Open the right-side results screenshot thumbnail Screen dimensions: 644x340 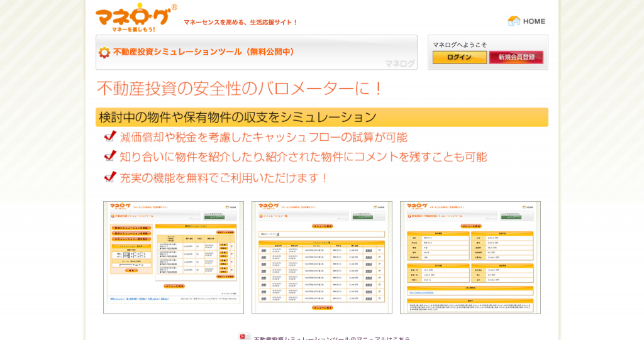(x=470, y=257)
